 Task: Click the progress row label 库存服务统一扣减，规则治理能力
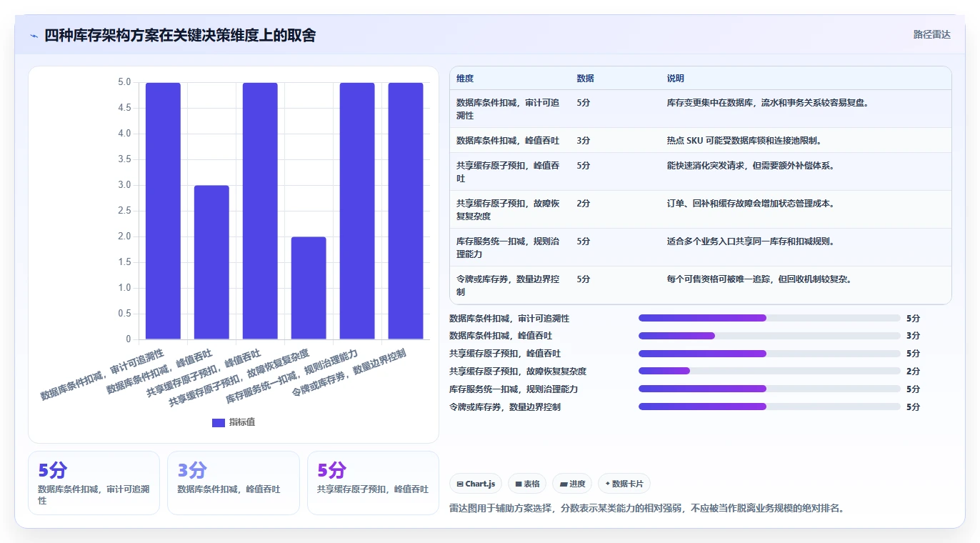[x=514, y=389]
